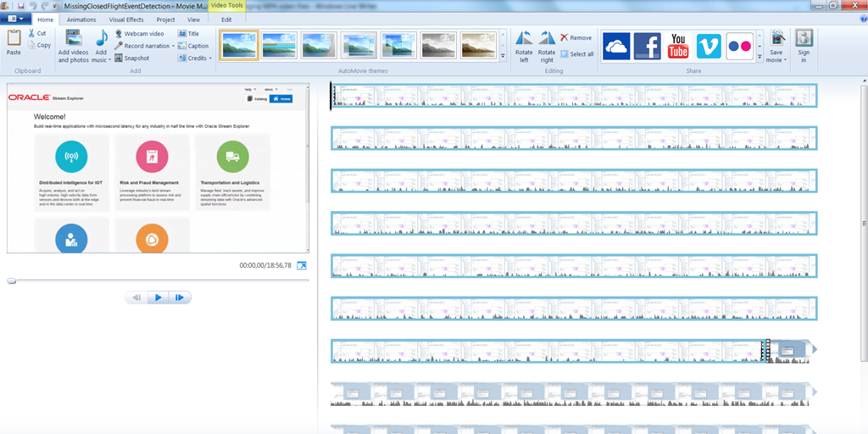The image size is (868, 434).
Task: Share movie to Facebook
Action: (648, 46)
